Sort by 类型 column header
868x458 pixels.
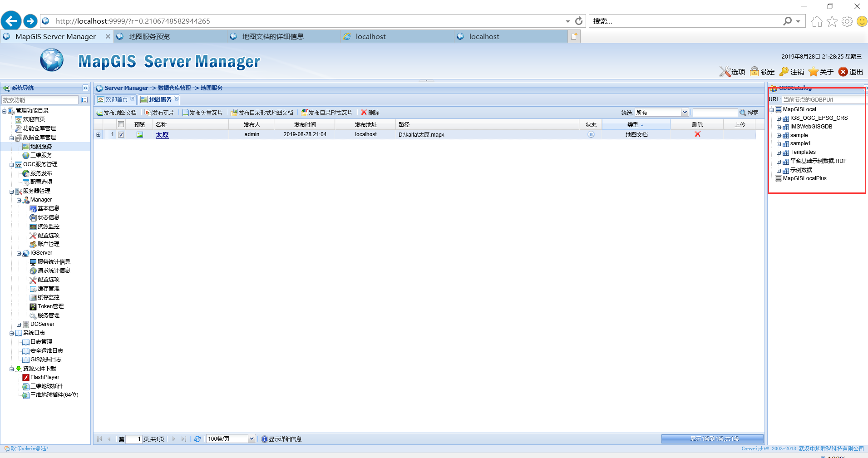tap(636, 124)
